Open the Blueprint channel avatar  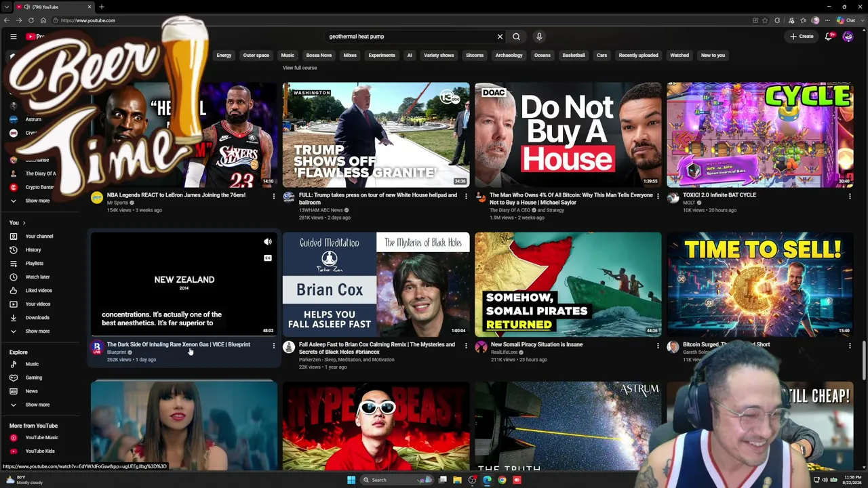pyautogui.click(x=97, y=348)
